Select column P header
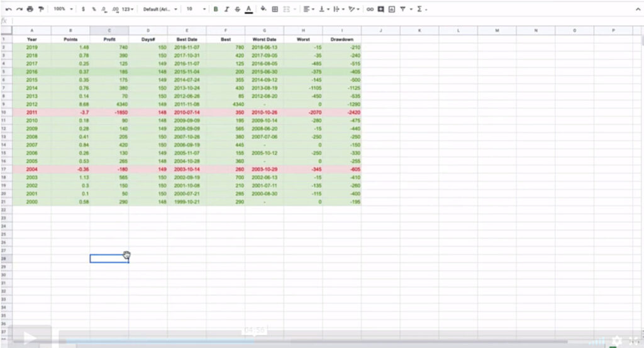Image resolution: width=644 pixels, height=348 pixels. tap(613, 30)
